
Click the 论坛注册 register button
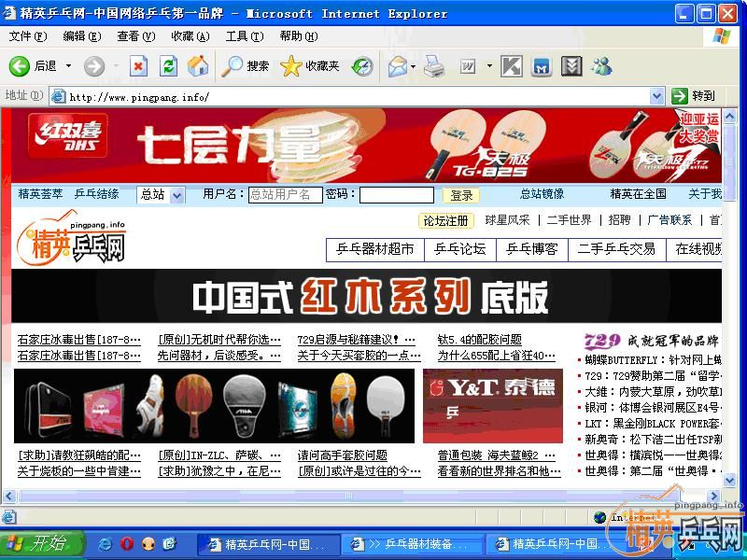pos(446,221)
